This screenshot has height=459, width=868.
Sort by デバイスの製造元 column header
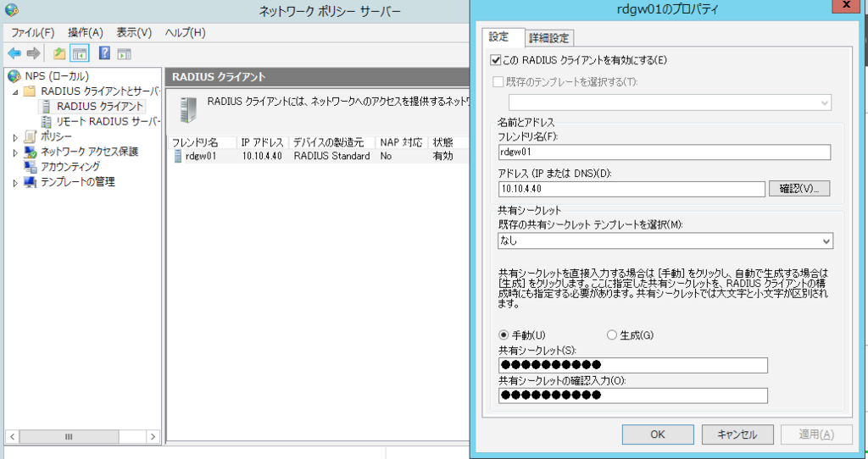[332, 142]
